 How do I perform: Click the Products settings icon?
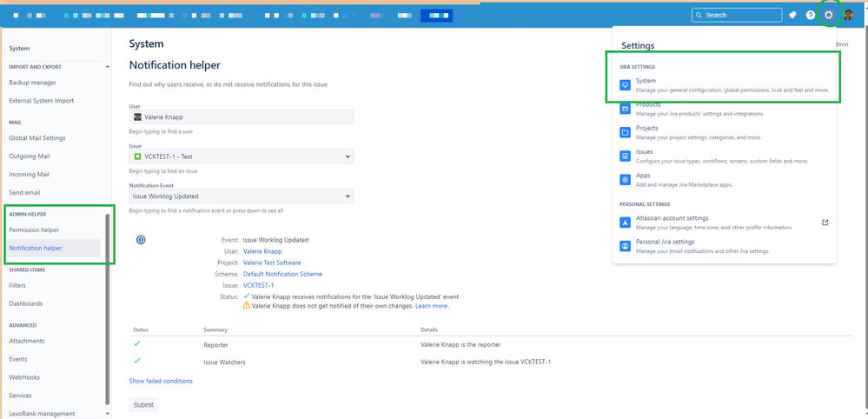pos(625,109)
